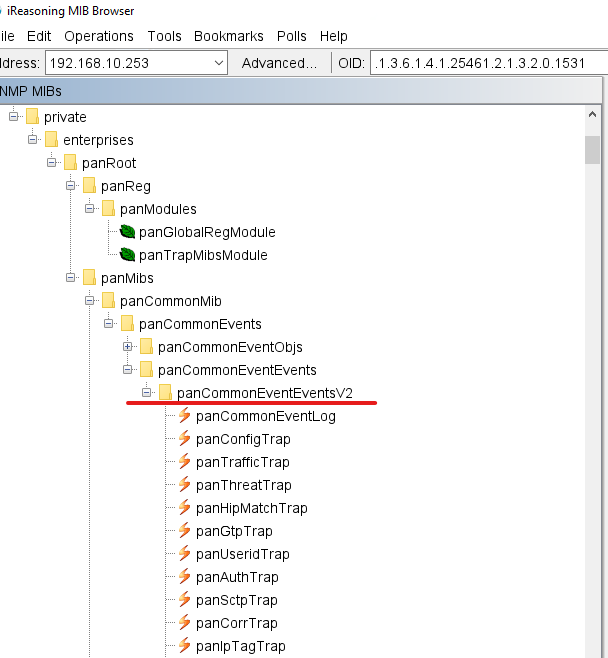The width and height of the screenshot is (608, 658).
Task: Click the panCommonEventLog trap lightning icon
Action: (184, 415)
